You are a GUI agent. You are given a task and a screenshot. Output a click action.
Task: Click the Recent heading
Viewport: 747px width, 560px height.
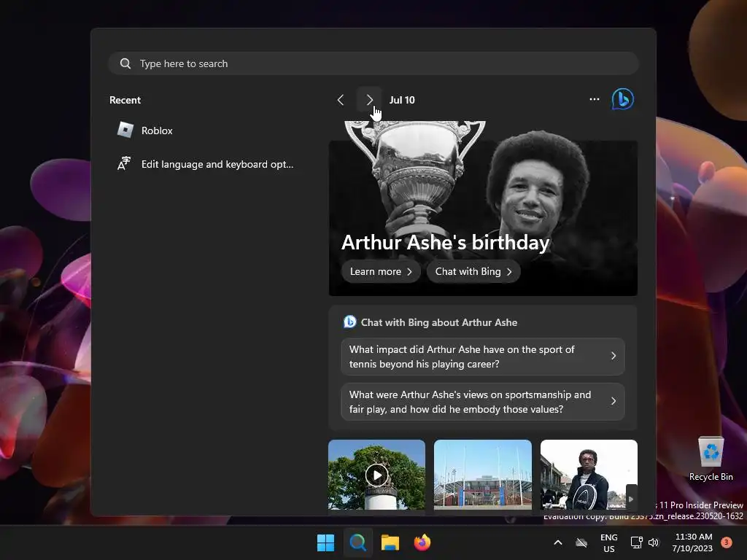coord(125,100)
